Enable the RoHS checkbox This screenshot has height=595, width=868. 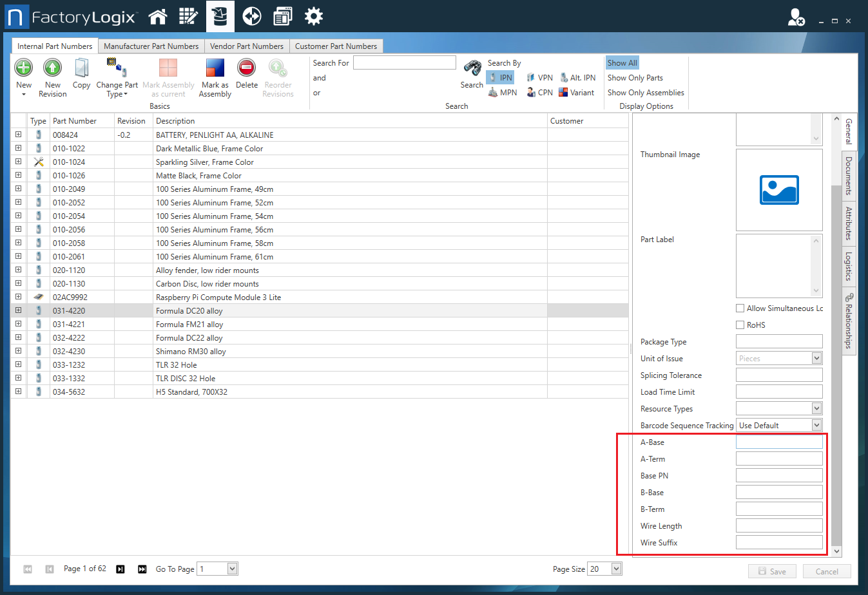tap(740, 325)
